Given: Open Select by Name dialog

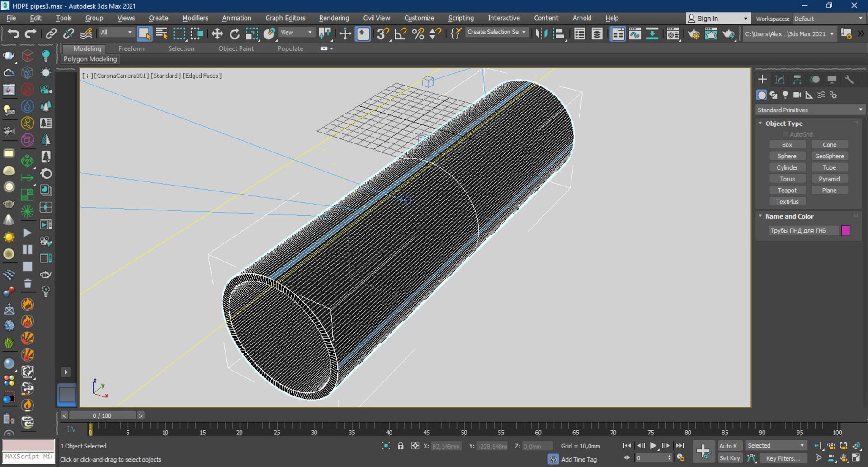Looking at the screenshot, I should 161,34.
